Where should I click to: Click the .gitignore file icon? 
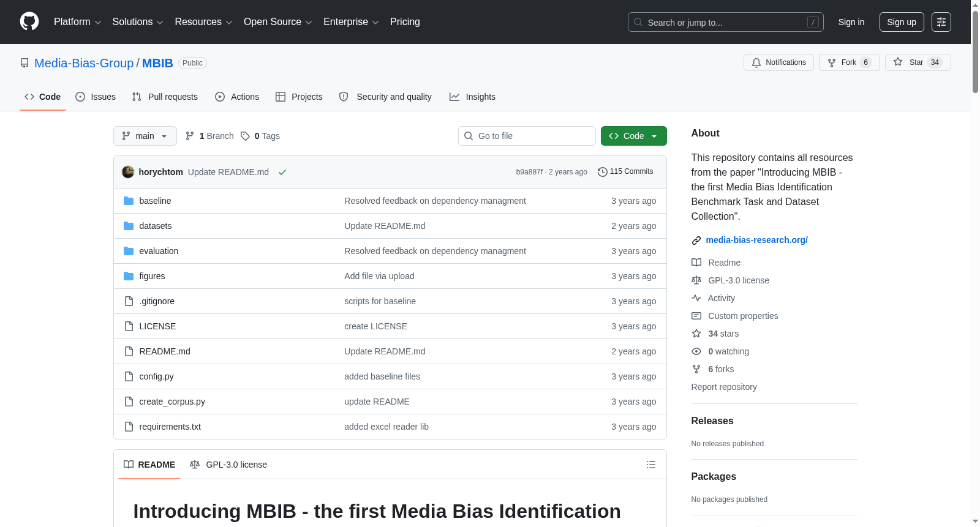click(x=129, y=301)
